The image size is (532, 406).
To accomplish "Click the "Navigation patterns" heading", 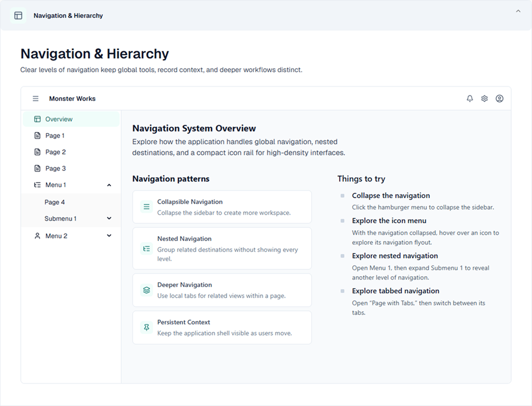I will tap(171, 179).
